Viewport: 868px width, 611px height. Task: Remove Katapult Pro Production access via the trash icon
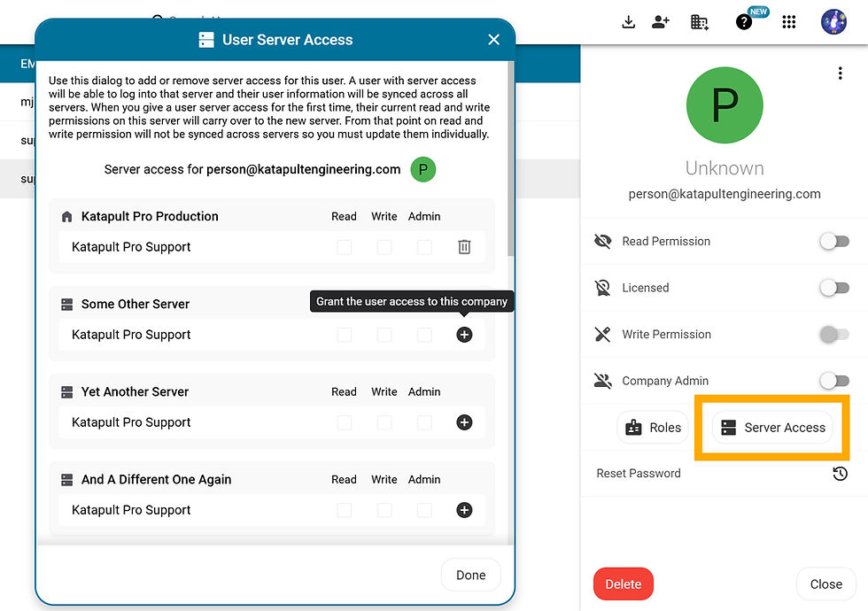(x=464, y=247)
